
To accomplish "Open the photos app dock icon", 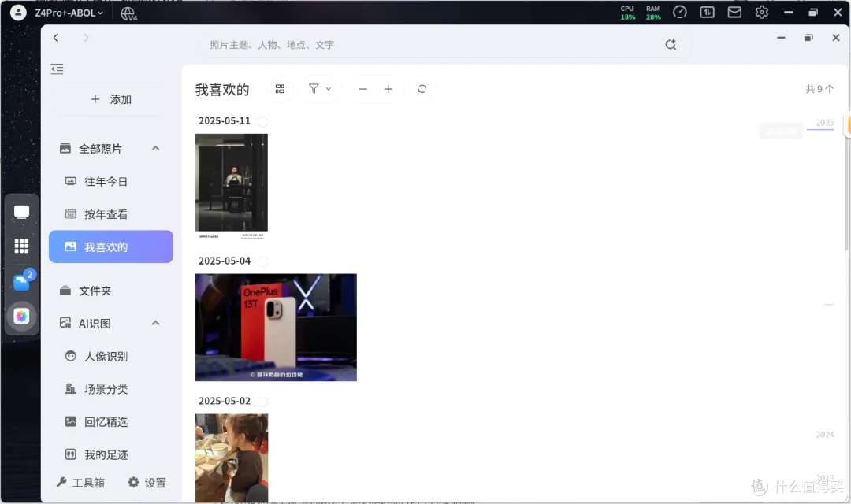I will coord(22,316).
